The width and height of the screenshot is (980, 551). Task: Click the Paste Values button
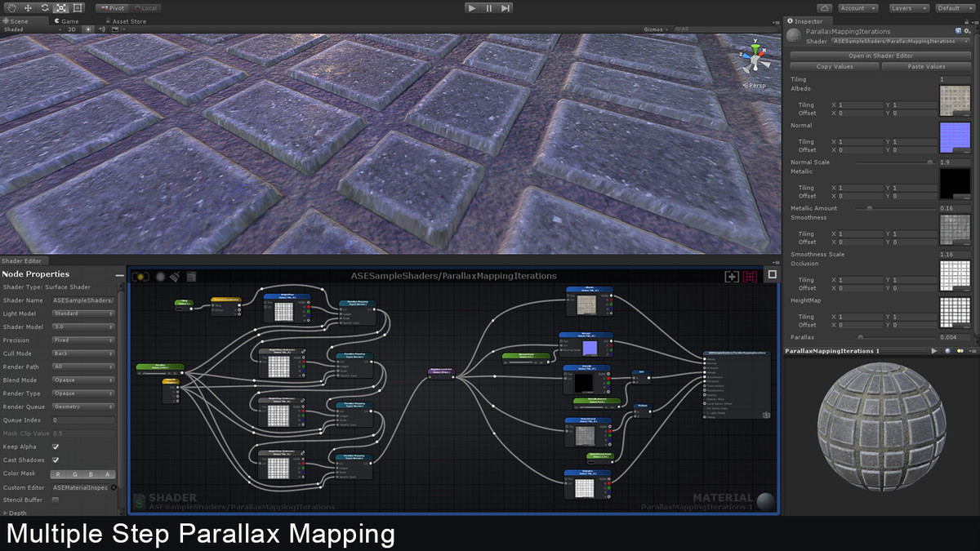tap(925, 66)
